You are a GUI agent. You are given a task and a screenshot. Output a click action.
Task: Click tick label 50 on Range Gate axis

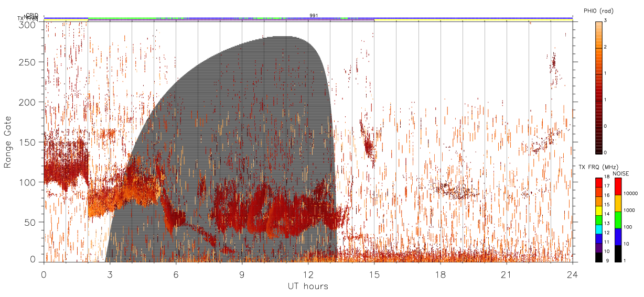[31, 222]
